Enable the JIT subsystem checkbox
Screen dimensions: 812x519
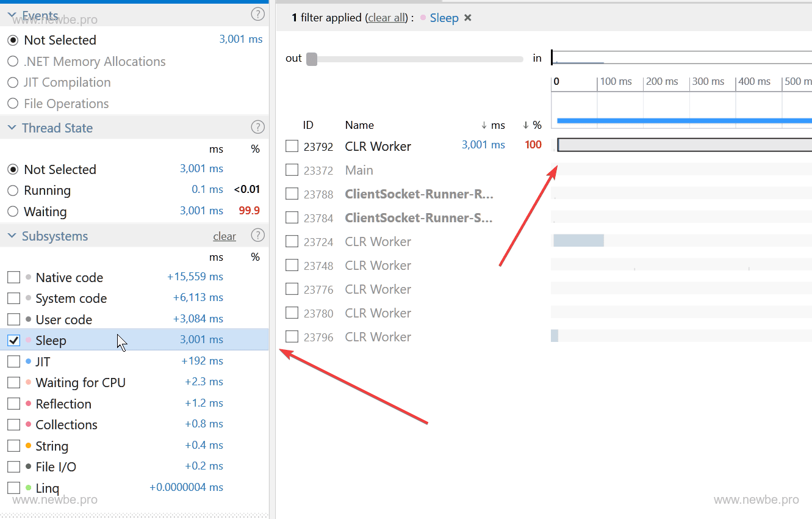coord(13,361)
